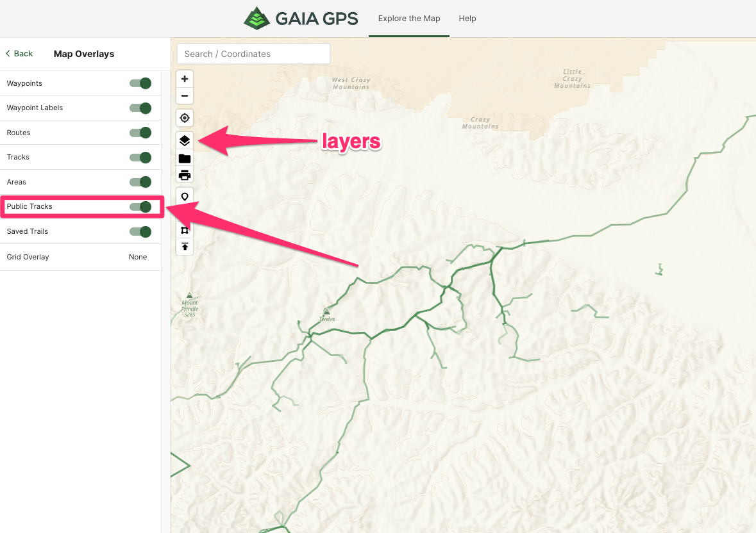Image resolution: width=756 pixels, height=533 pixels.
Task: Click the Gaia GPS logo
Action: click(301, 18)
